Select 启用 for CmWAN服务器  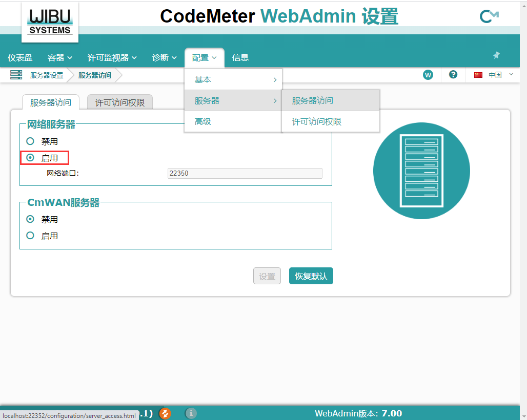point(30,235)
